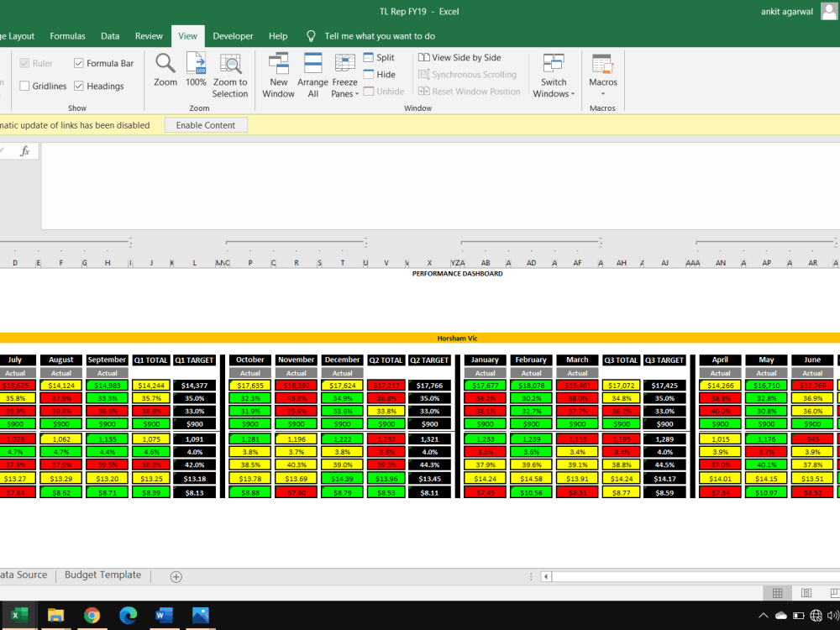Switch to the Developer ribbon tab

(x=233, y=36)
